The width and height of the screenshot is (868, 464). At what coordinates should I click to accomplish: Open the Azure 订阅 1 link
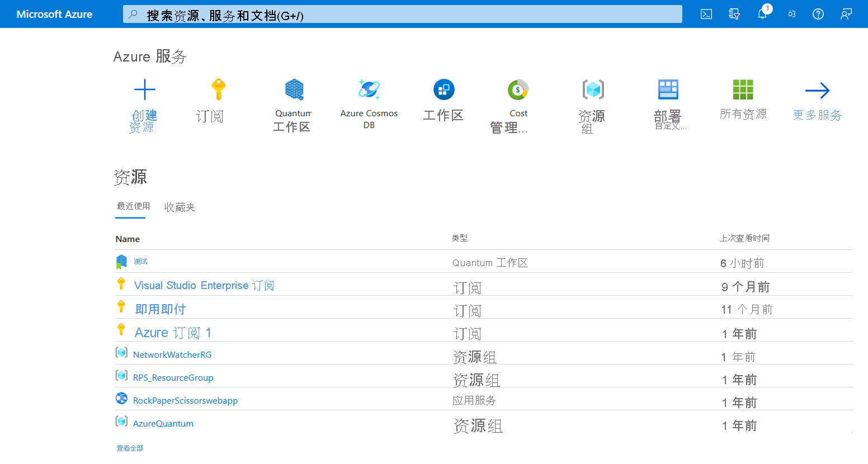pyautogui.click(x=173, y=333)
